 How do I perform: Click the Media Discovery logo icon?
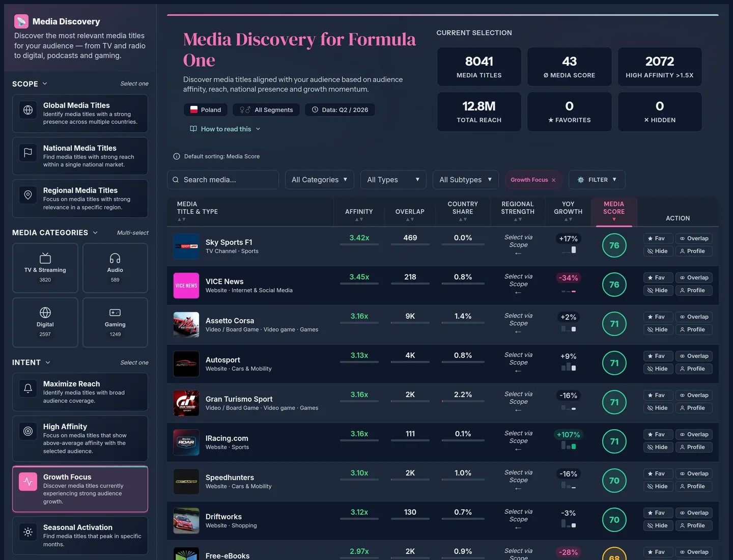[21, 21]
